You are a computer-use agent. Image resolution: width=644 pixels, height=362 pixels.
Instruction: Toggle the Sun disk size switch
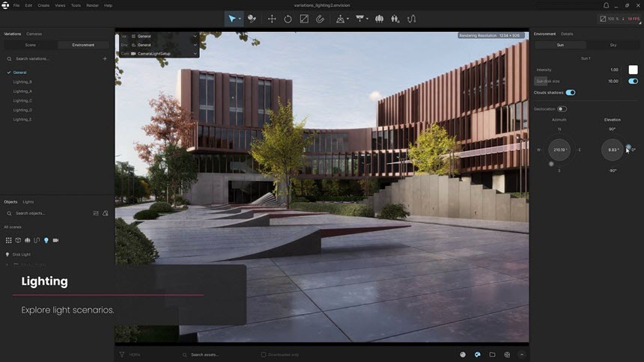click(x=633, y=82)
